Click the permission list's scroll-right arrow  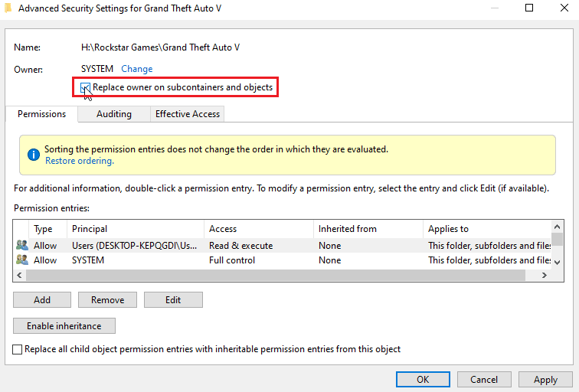pyautogui.click(x=545, y=275)
